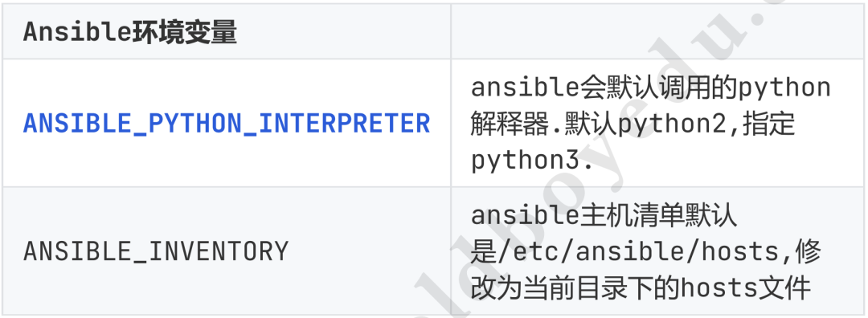Click the character 修 ending the path line
This screenshot has height=318, width=868.
(x=807, y=251)
